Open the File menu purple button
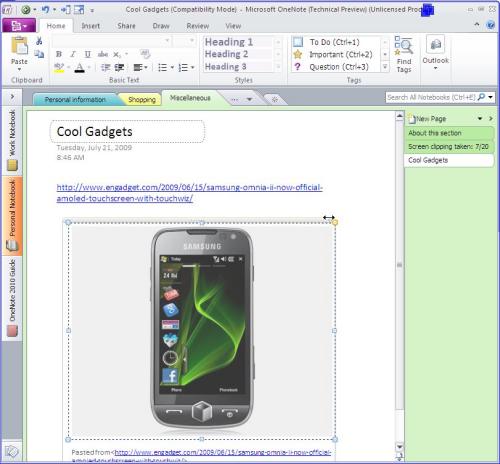 (x=19, y=26)
